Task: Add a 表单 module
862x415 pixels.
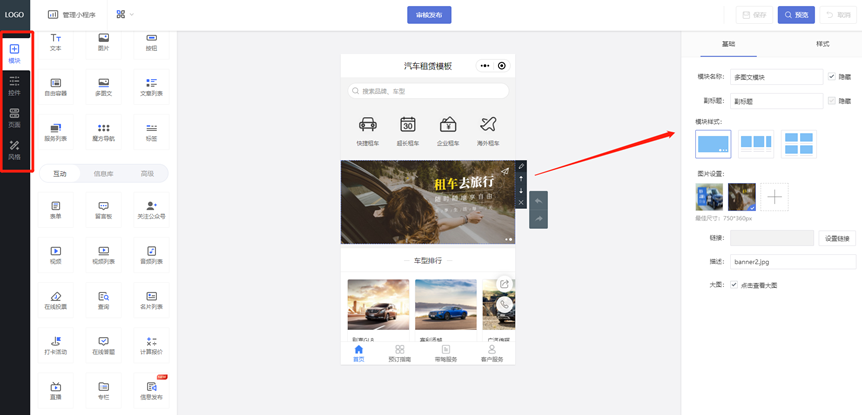Action: click(56, 210)
